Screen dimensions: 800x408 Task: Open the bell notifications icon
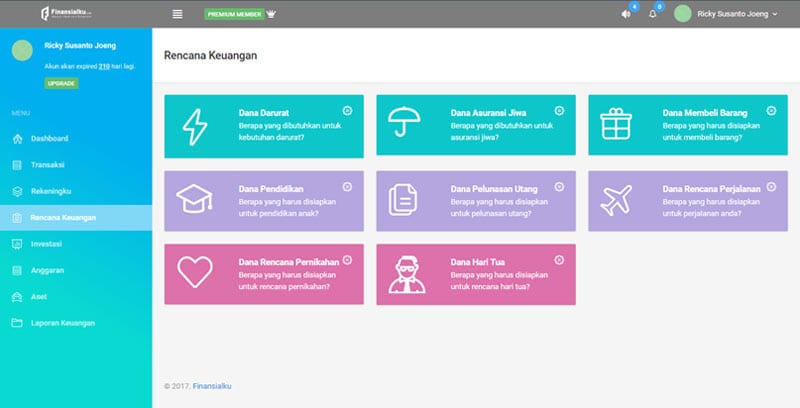(x=652, y=14)
